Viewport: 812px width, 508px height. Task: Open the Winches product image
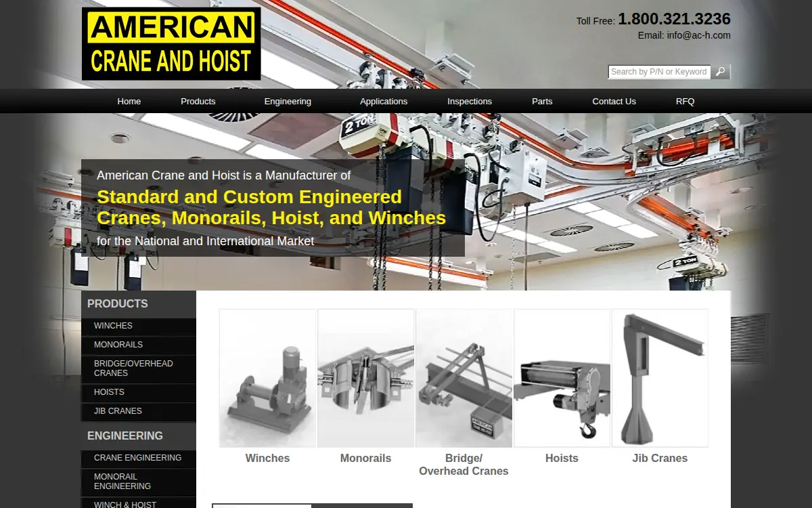tap(268, 378)
